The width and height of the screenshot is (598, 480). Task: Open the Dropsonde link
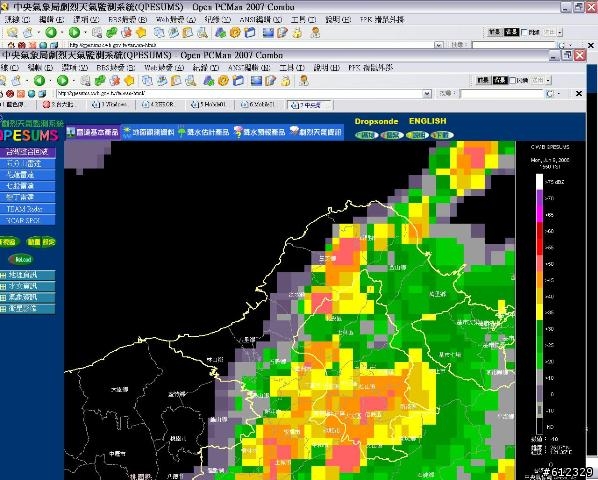[x=376, y=122]
